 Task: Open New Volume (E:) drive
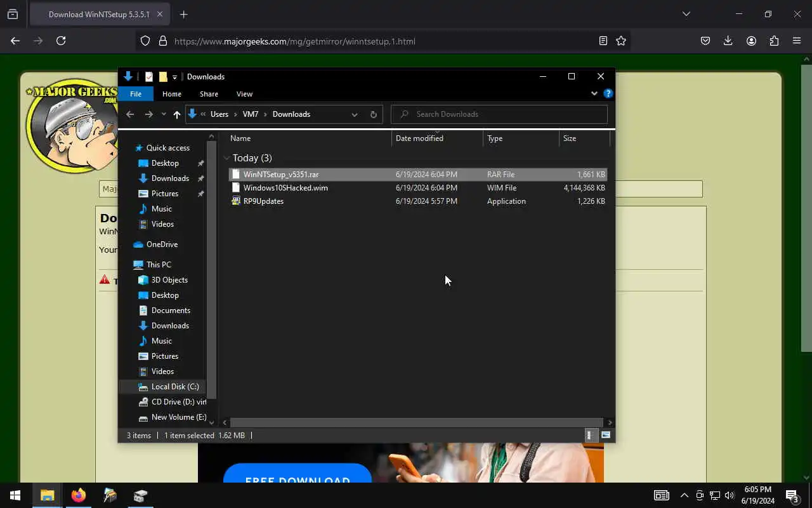tap(179, 417)
